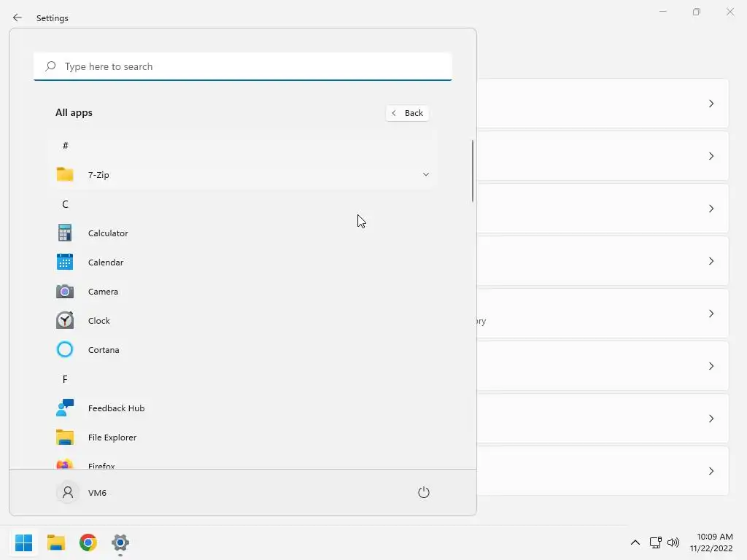This screenshot has height=560, width=747.
Task: Click the 'F' letter header
Action: click(65, 378)
